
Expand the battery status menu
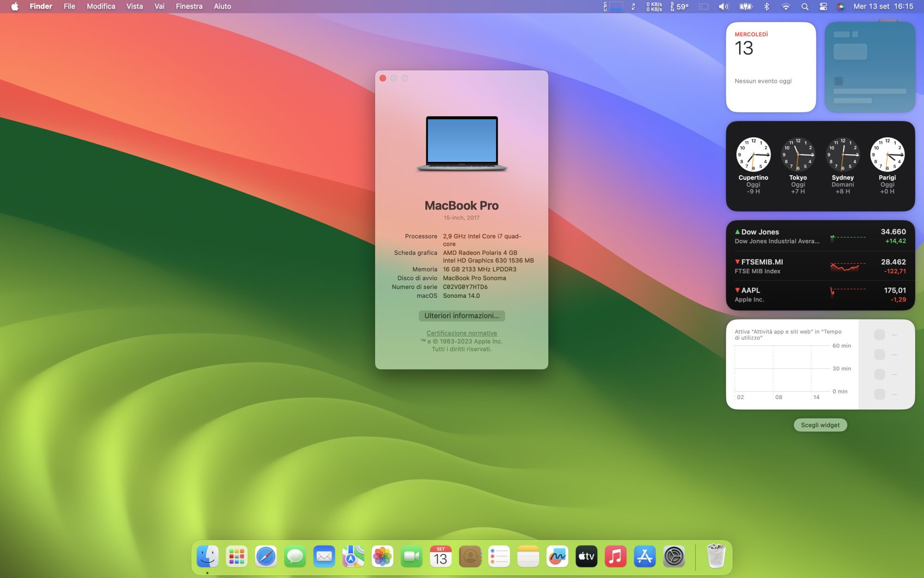746,6
